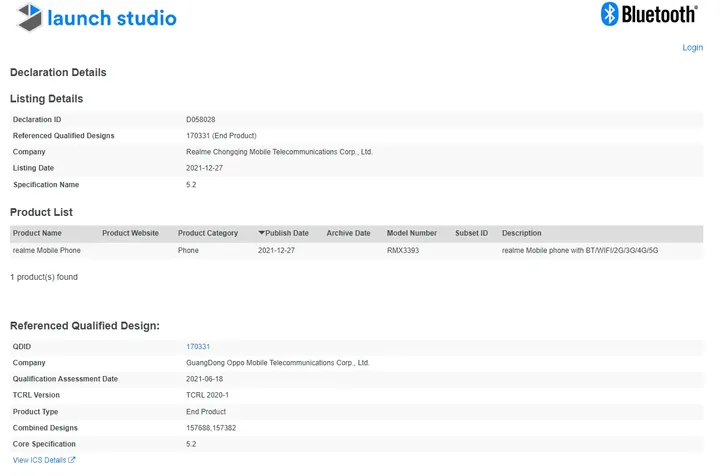The width and height of the screenshot is (720, 476).
Task: Click the launch studio title text
Action: (112, 18)
